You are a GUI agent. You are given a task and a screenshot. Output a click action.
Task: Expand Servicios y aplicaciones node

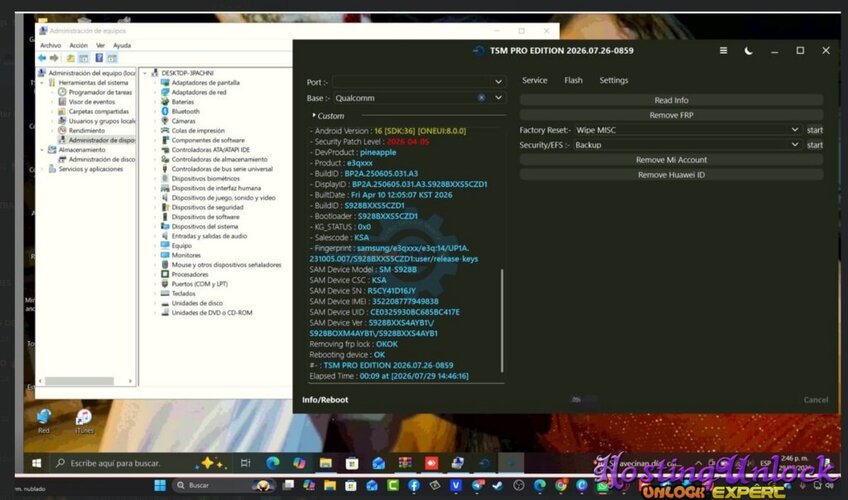42,169
